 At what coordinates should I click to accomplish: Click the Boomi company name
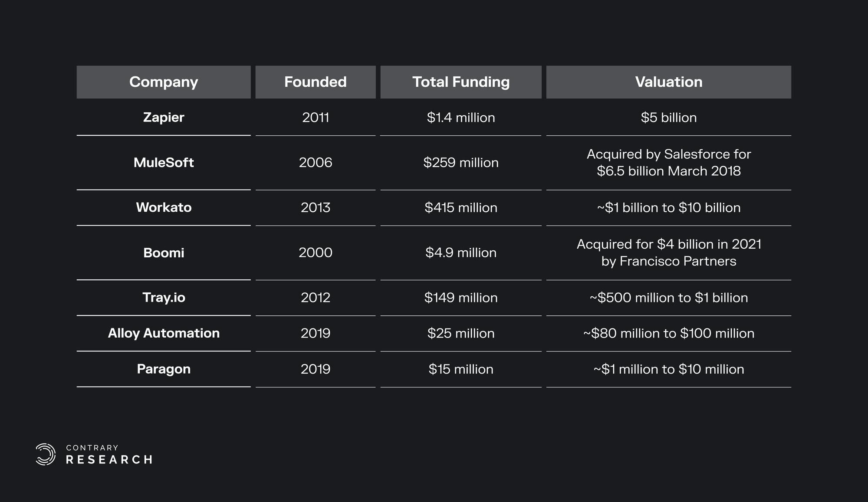click(x=164, y=253)
